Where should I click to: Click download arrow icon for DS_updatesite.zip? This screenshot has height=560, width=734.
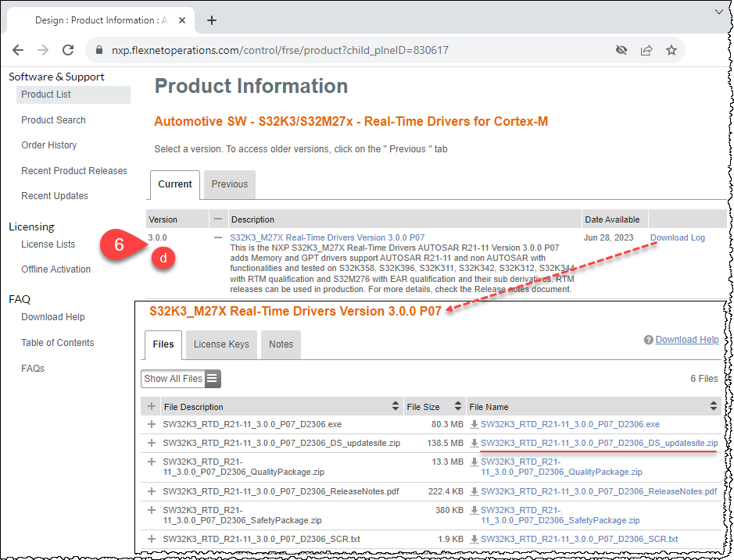coord(474,443)
